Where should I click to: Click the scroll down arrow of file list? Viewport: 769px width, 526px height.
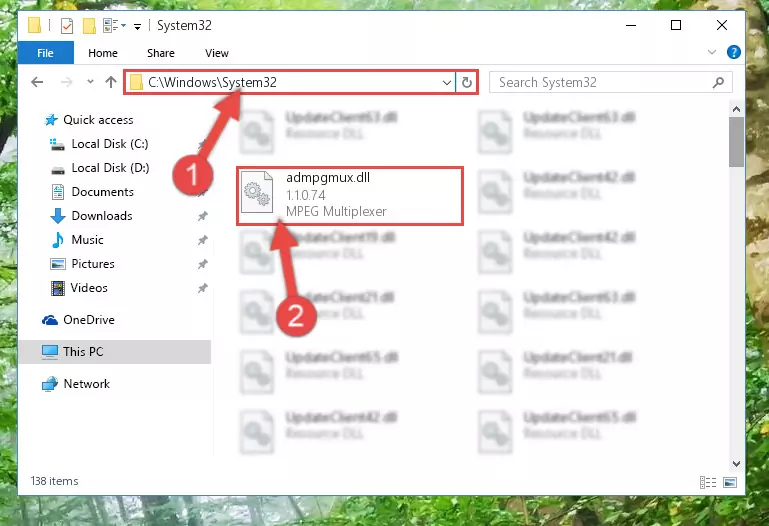point(736,463)
